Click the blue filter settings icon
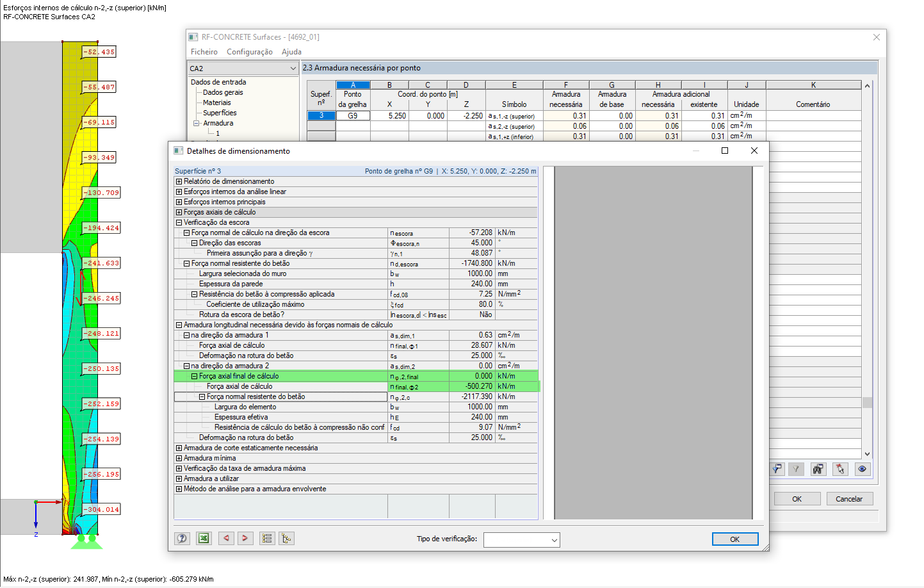The image size is (924, 588). 777,470
